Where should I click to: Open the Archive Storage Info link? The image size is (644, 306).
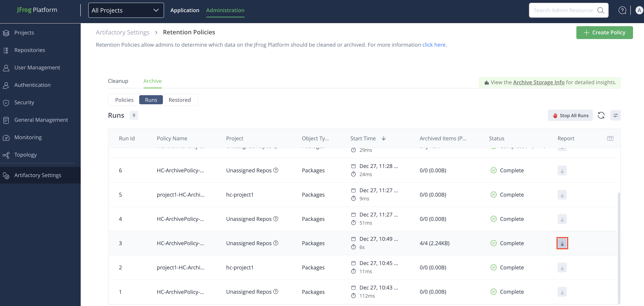pyautogui.click(x=538, y=82)
